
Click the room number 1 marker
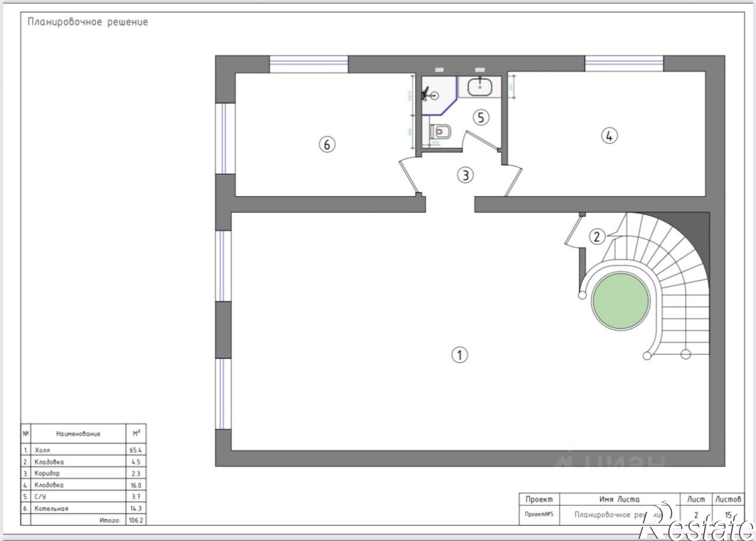pos(460,355)
